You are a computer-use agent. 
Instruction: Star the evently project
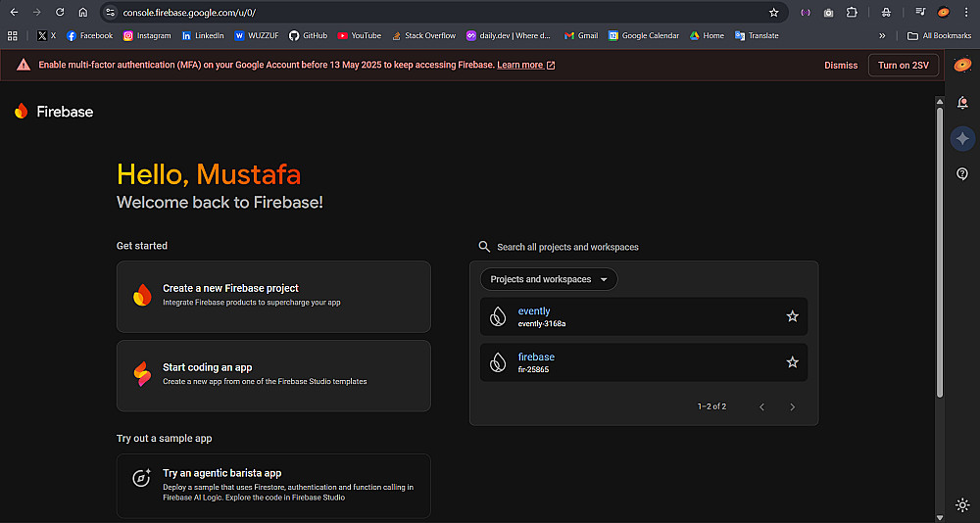792,316
